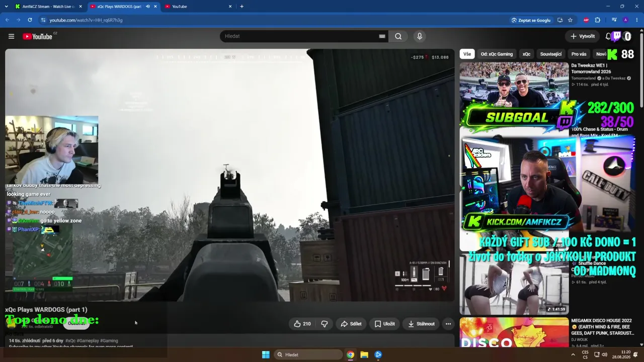Viewport: 644px width, 362px height.
Task: Download the video with 'Stáhnout'
Action: (421, 324)
